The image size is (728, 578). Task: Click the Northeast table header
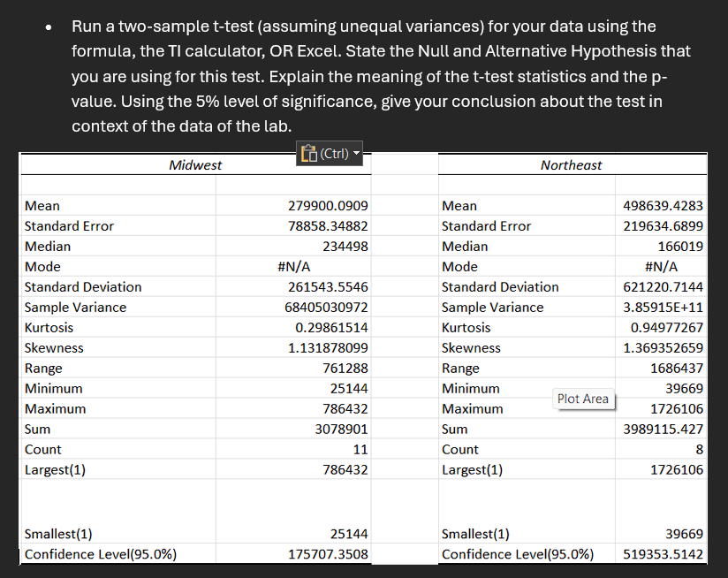click(572, 165)
